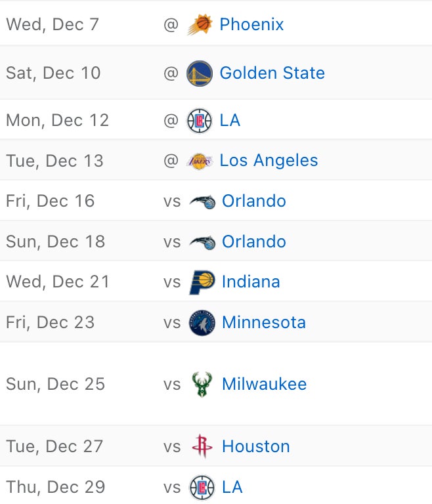This screenshot has height=504, width=432.
Task: Click Orlando Magic logo on Dec 16 row
Action: point(202,201)
